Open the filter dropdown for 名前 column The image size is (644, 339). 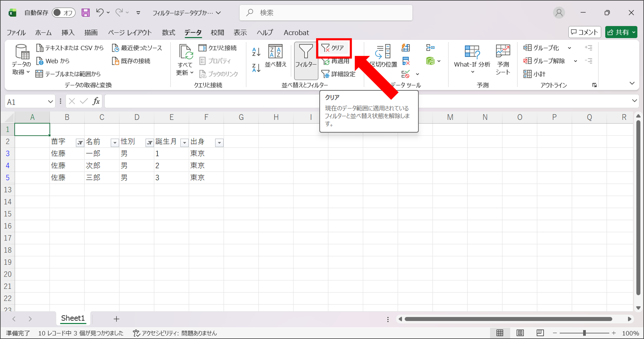tap(115, 143)
